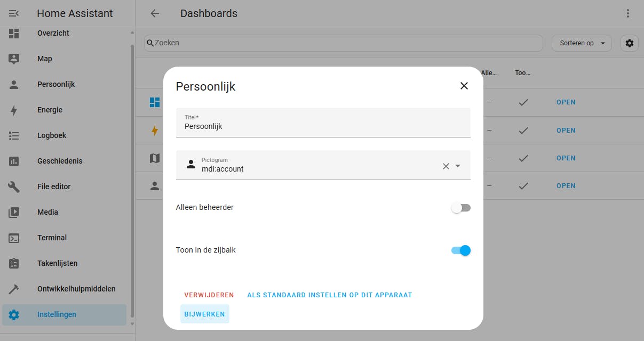Open the Terminal icon in sidebar

(x=14, y=238)
